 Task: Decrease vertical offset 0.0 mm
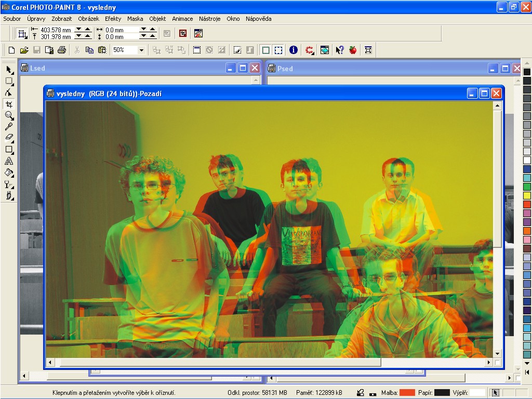[143, 36]
